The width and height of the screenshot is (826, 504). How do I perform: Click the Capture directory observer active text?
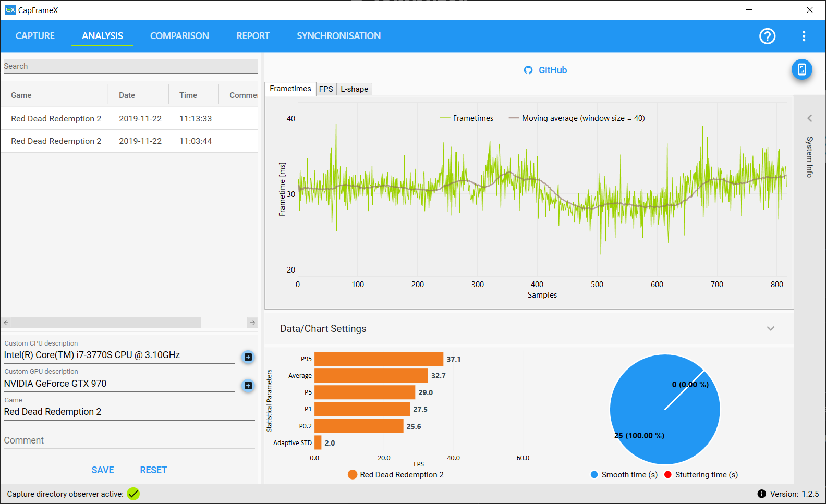pos(65,494)
